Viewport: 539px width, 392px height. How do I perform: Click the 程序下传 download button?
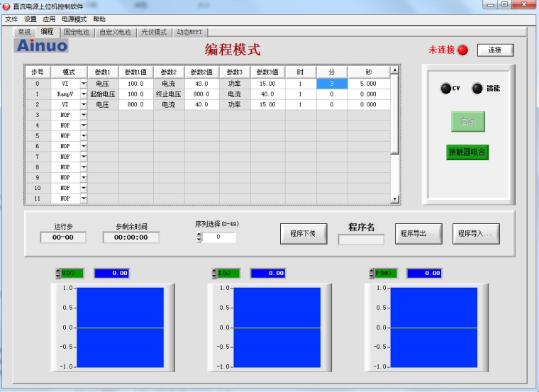[303, 233]
